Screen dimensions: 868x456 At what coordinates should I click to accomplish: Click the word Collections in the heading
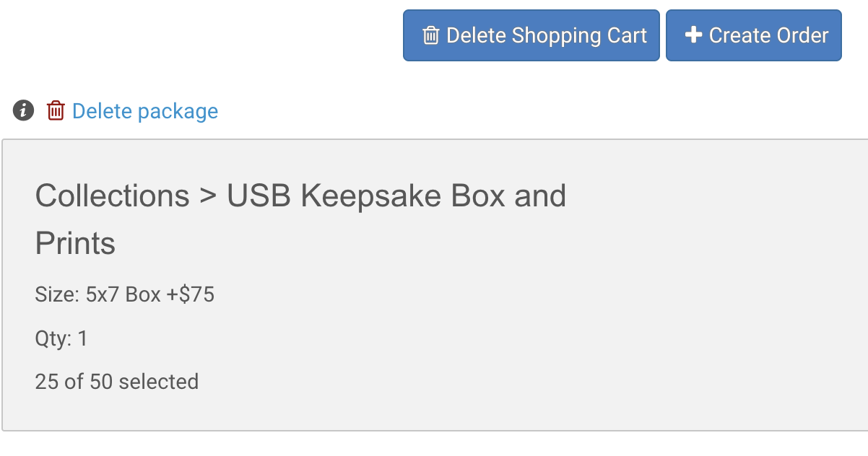point(112,196)
